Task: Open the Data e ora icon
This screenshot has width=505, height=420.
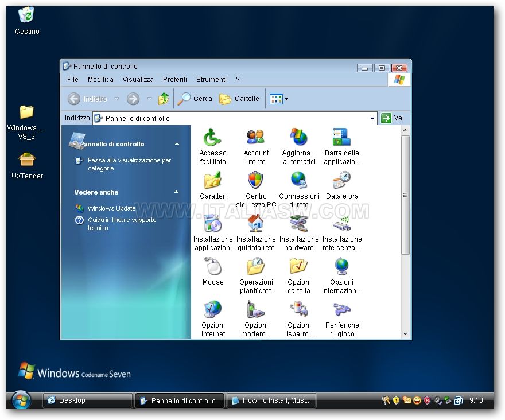Action: click(x=342, y=181)
